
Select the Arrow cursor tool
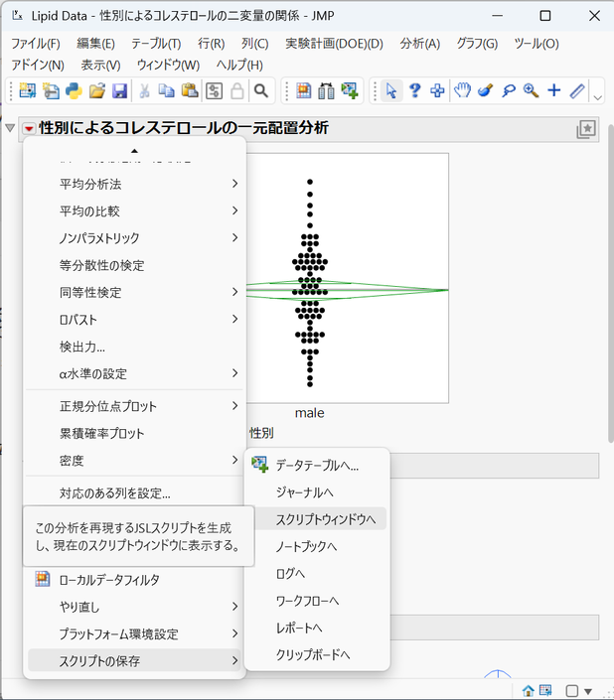[x=391, y=91]
